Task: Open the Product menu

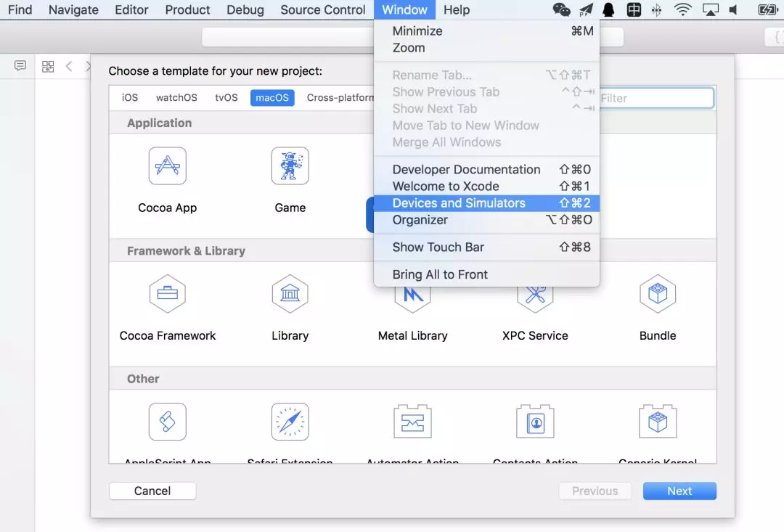Action: 187,9
